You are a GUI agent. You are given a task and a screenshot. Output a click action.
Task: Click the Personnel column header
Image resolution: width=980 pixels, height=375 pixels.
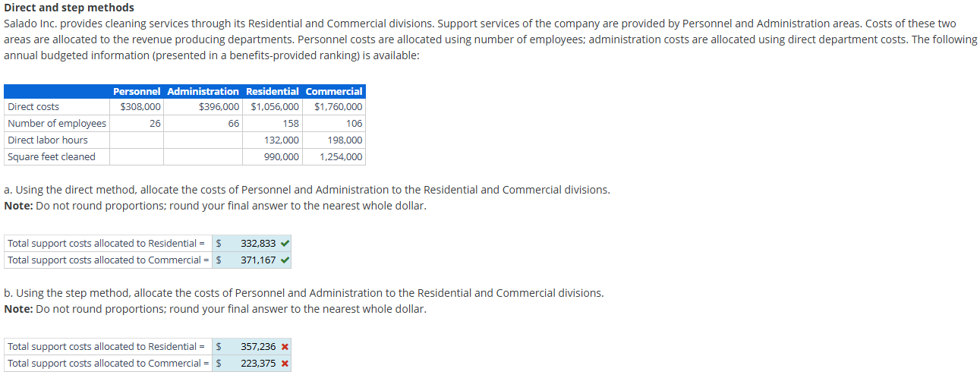[x=137, y=91]
